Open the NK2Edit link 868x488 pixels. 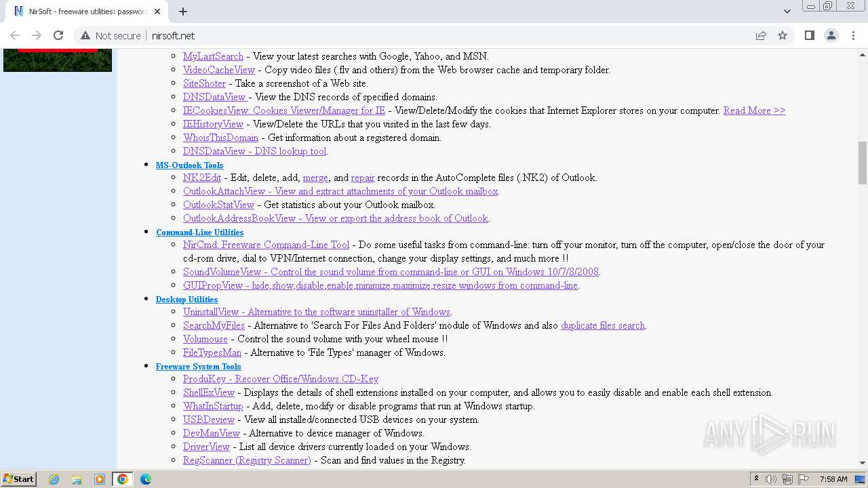pos(202,178)
